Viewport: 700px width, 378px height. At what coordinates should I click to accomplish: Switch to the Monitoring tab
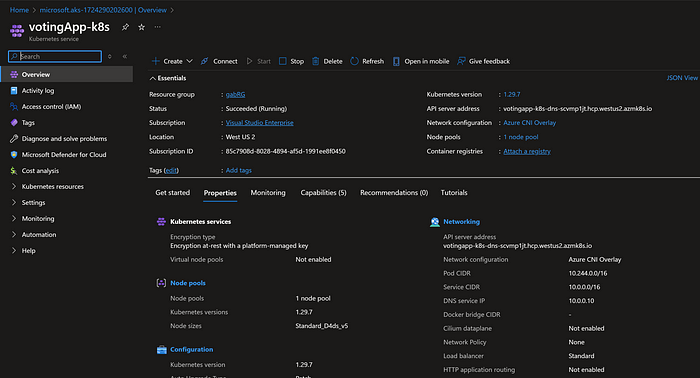coord(268,193)
